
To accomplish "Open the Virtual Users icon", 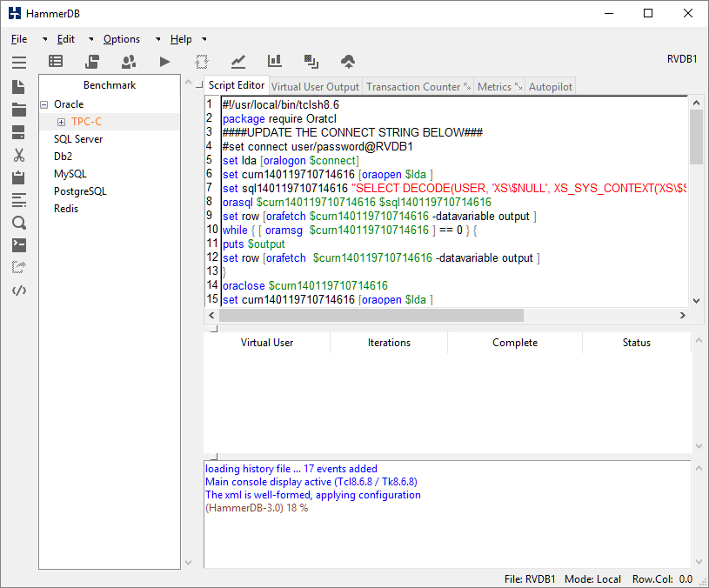I will pos(129,62).
